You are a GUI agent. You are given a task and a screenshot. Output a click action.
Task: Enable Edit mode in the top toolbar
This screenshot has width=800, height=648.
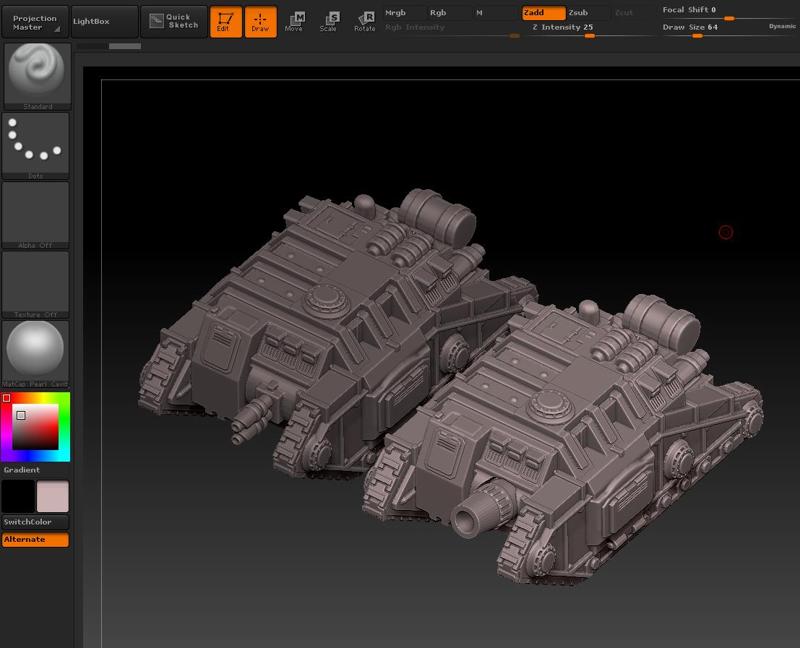226,21
